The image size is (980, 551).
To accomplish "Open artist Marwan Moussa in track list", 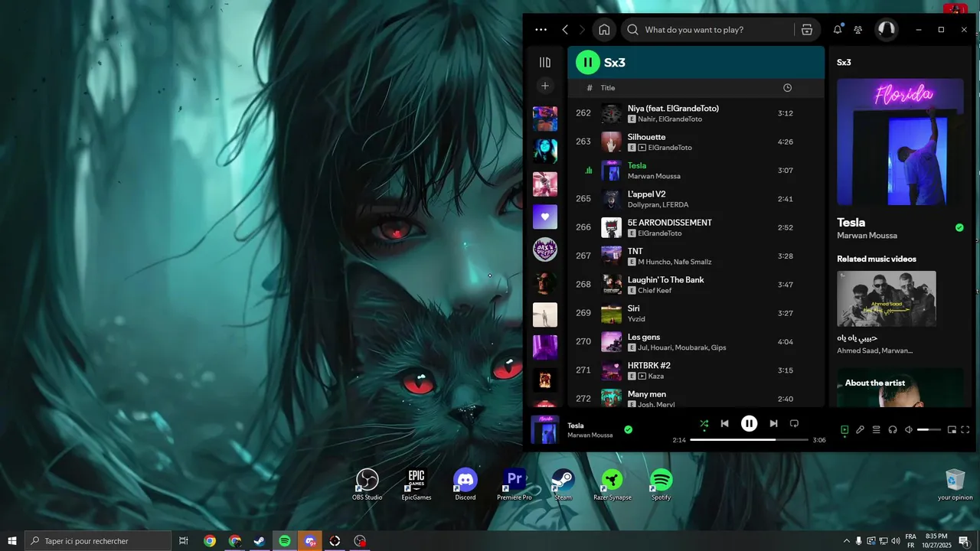I will tap(654, 176).
